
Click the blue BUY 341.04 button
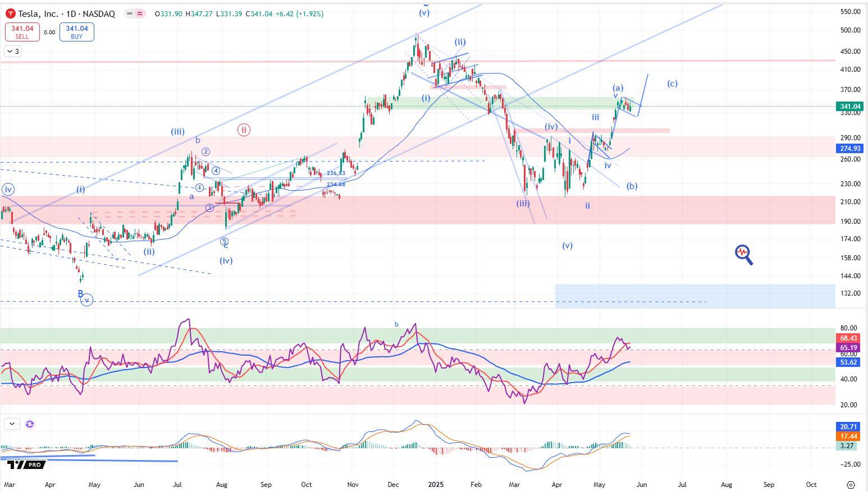76,32
